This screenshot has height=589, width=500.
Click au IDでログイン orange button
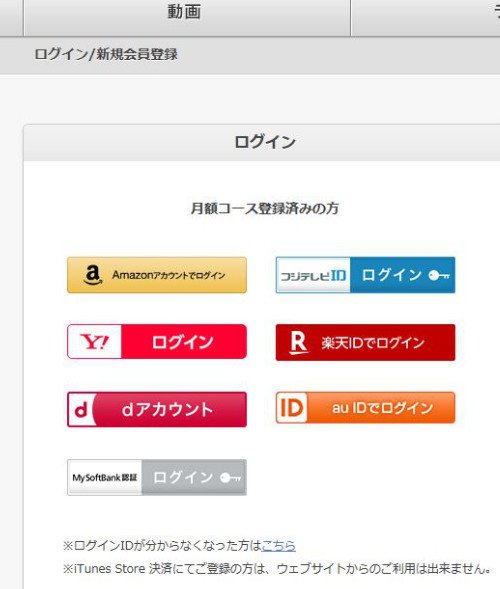coord(365,408)
